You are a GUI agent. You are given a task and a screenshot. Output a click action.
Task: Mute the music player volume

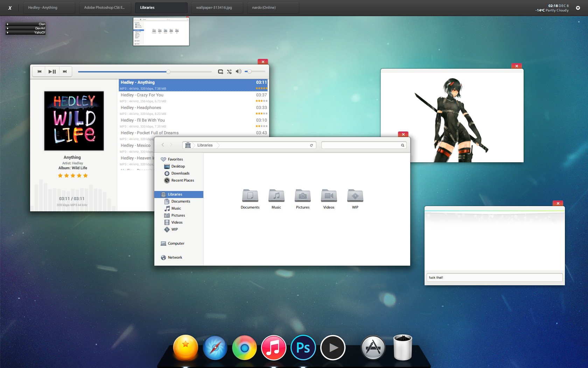[x=238, y=71]
